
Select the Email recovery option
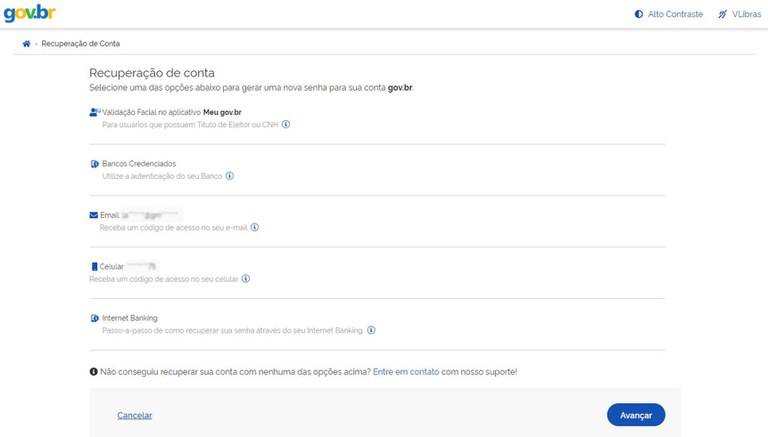[109, 215]
